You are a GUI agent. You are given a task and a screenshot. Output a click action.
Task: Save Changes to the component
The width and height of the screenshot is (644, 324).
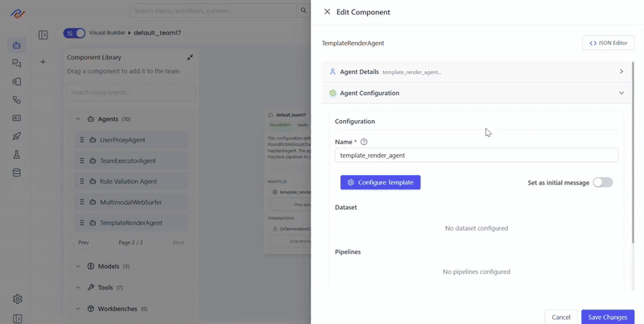pyautogui.click(x=607, y=317)
